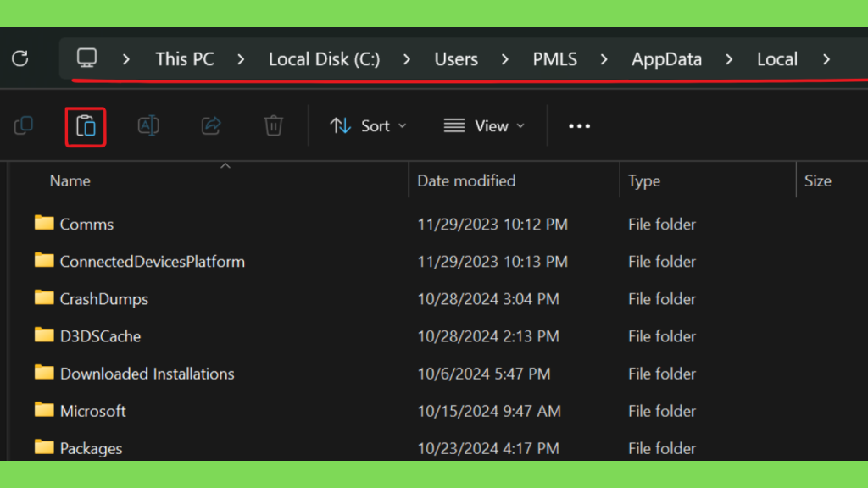This screenshot has height=488, width=868.
Task: Open the View dropdown
Action: pyautogui.click(x=484, y=126)
